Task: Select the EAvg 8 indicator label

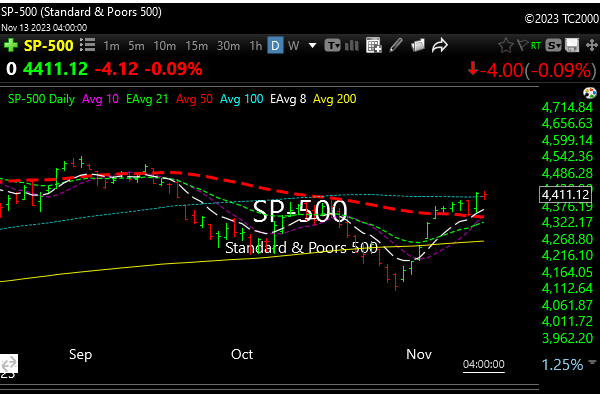Action: pyautogui.click(x=288, y=99)
